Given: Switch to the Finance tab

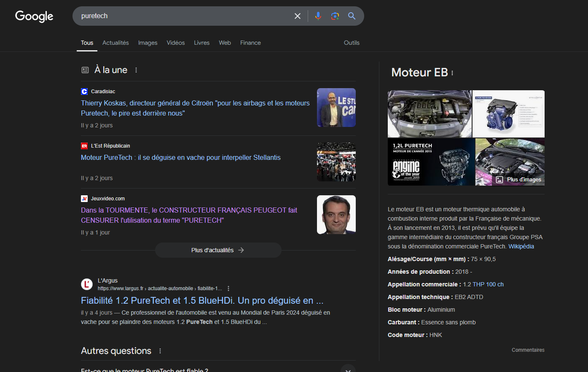Looking at the screenshot, I should point(250,43).
